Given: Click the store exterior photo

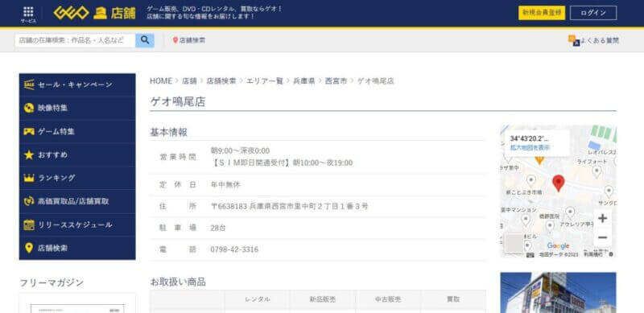Looking at the screenshot, I should [558, 292].
